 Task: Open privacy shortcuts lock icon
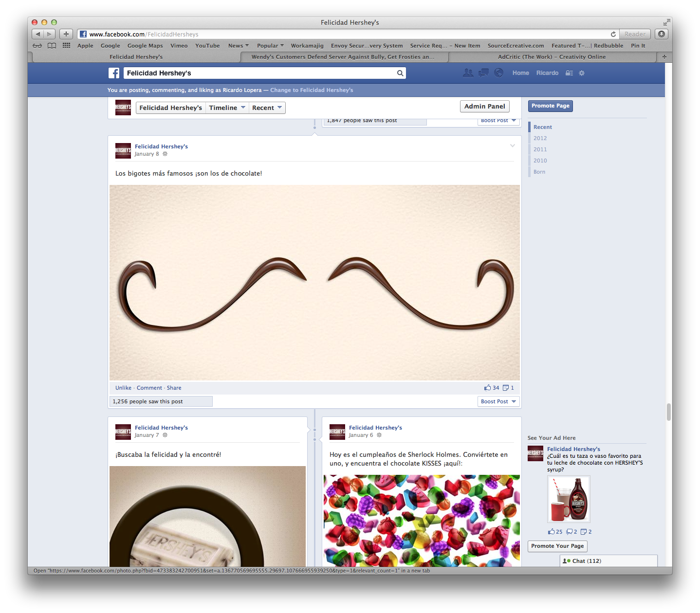click(x=569, y=73)
